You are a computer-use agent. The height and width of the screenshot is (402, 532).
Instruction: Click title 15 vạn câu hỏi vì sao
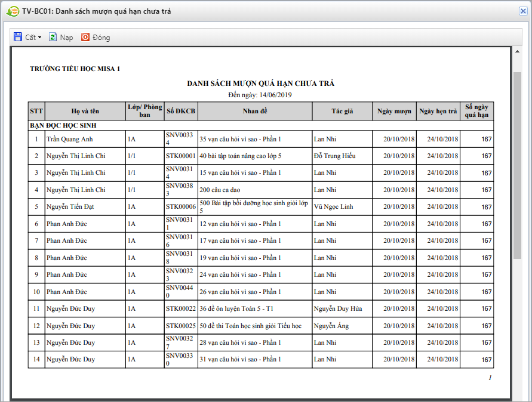click(240, 172)
